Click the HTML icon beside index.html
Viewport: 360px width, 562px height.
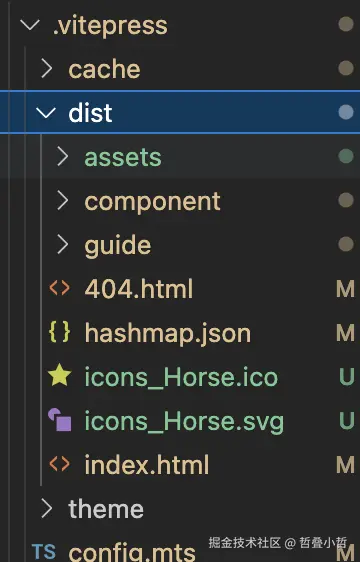[60, 464]
